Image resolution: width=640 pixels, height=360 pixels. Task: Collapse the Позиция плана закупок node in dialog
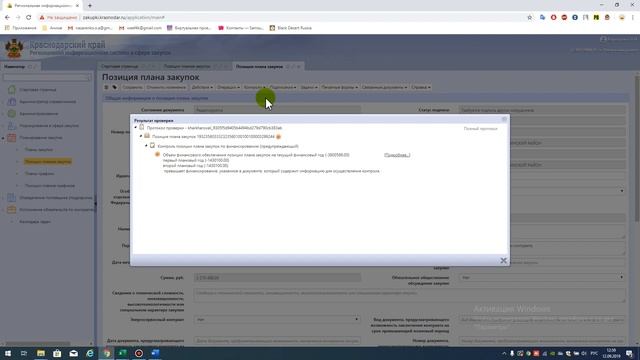coord(141,136)
